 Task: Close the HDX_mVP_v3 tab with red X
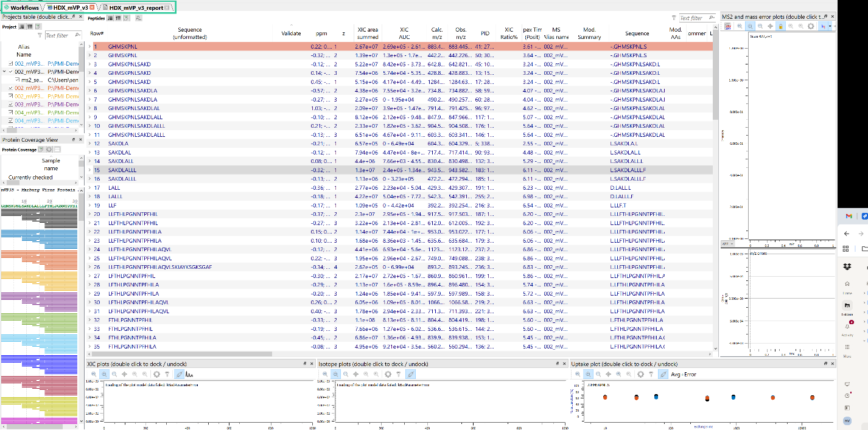92,7
